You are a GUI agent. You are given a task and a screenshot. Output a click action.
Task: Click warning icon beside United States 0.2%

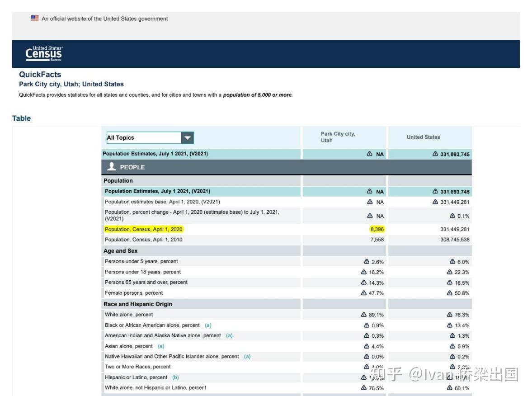click(452, 356)
